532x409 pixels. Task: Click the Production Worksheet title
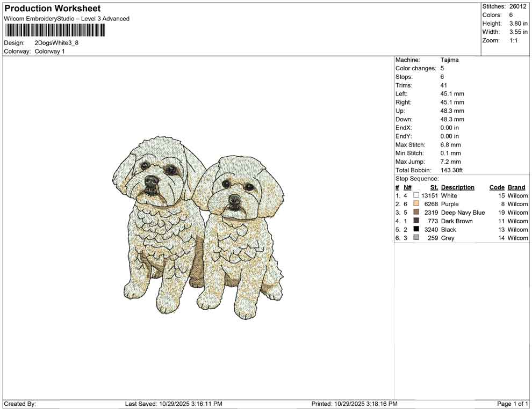52,9
